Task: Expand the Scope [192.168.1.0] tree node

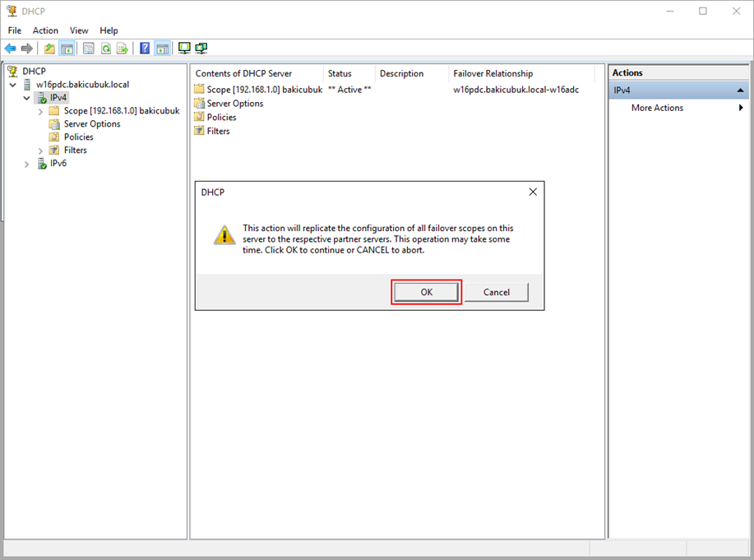Action: 40,112
